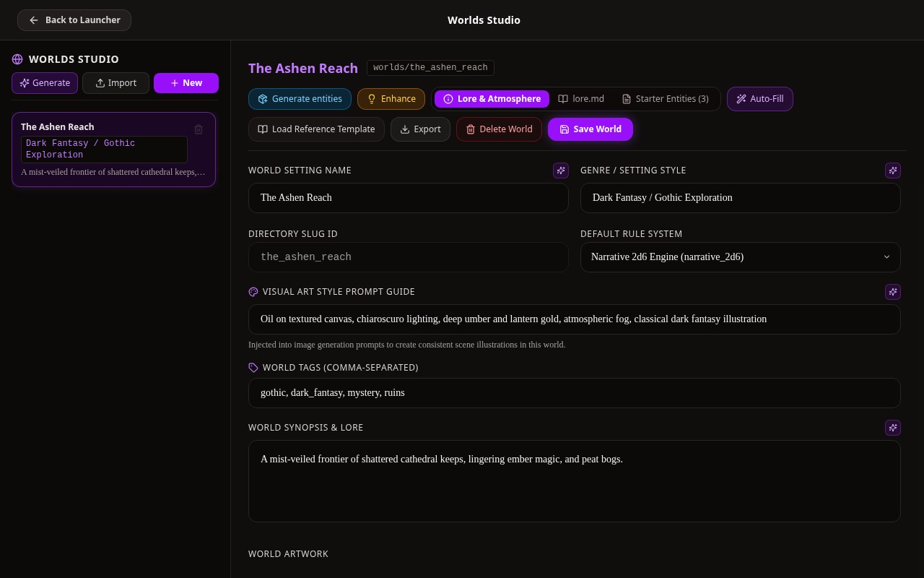924x578 pixels.
Task: Click the Delete World button
Action: click(x=499, y=129)
